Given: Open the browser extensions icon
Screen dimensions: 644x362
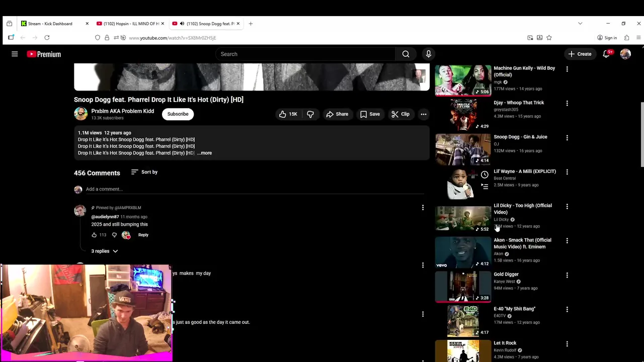Looking at the screenshot, I should (x=626, y=38).
